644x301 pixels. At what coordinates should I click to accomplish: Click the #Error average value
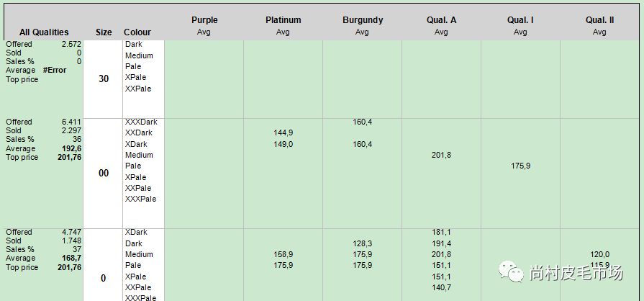point(55,70)
